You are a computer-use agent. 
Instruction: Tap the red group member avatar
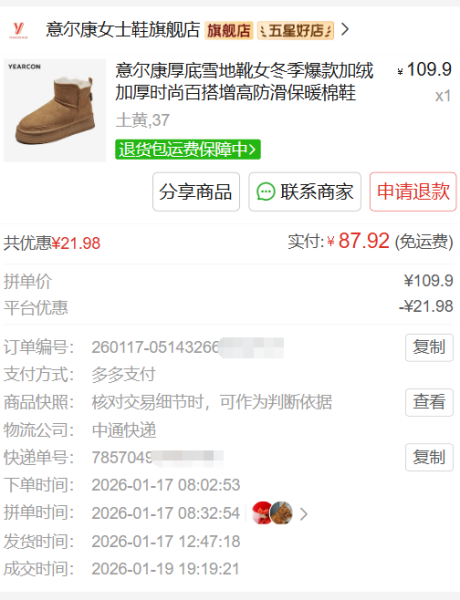tap(262, 513)
